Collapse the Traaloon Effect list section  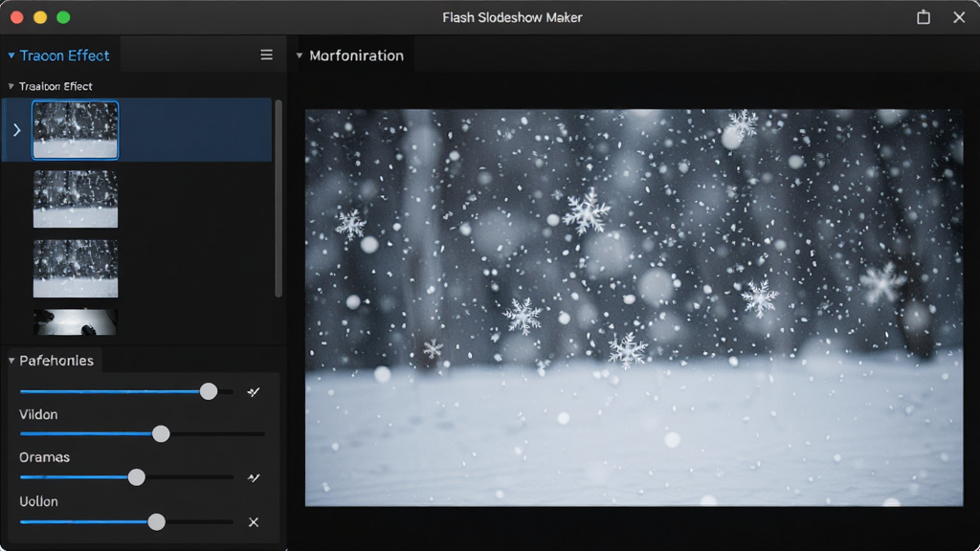point(11,86)
